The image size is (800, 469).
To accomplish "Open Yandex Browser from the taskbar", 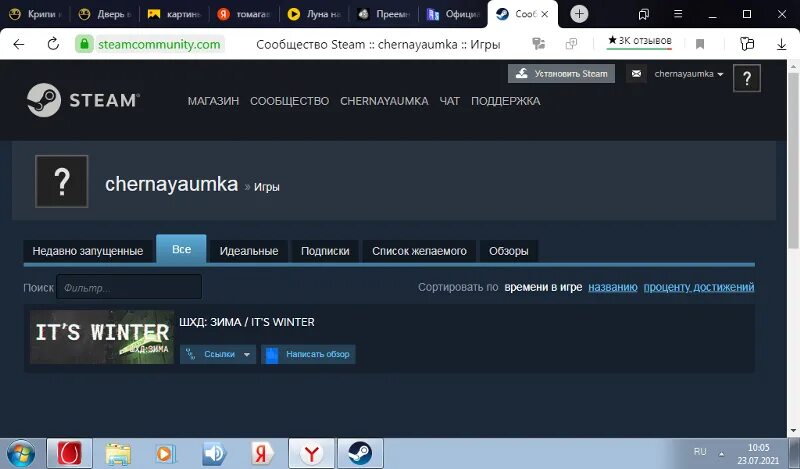I will (x=311, y=453).
